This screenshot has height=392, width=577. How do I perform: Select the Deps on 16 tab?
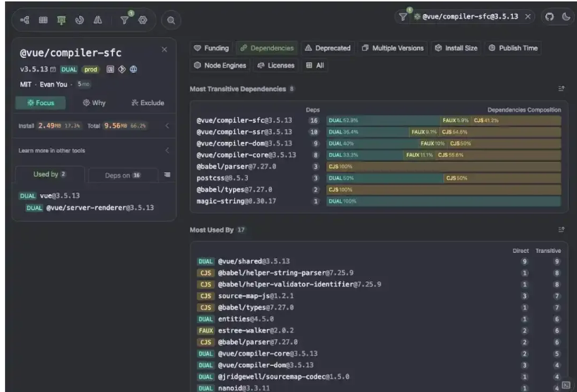123,176
